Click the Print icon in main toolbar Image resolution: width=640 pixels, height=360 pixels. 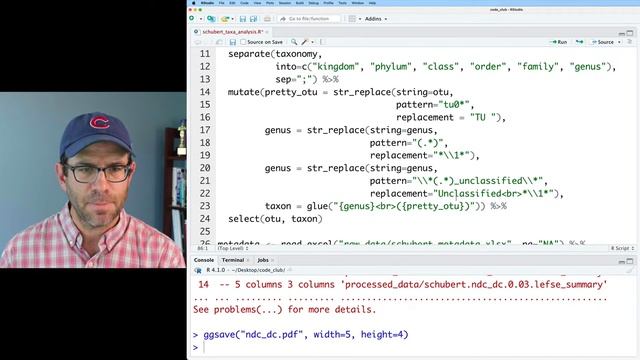(x=267, y=19)
